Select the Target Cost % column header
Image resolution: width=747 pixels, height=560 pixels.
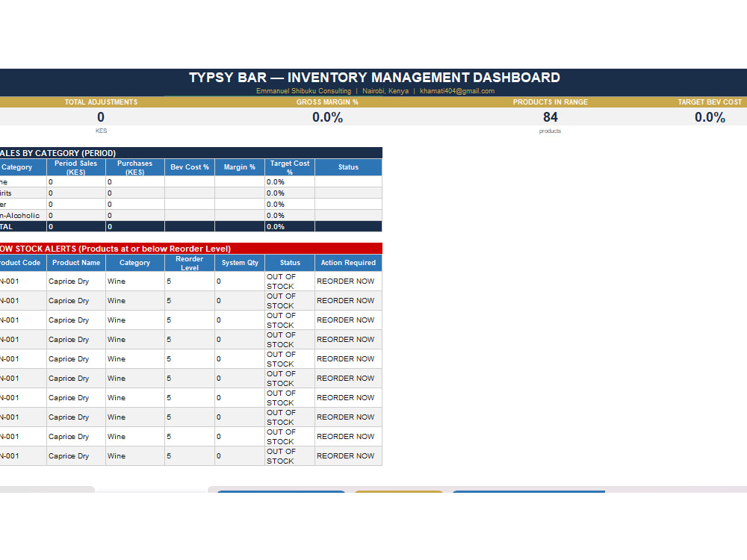pos(290,167)
